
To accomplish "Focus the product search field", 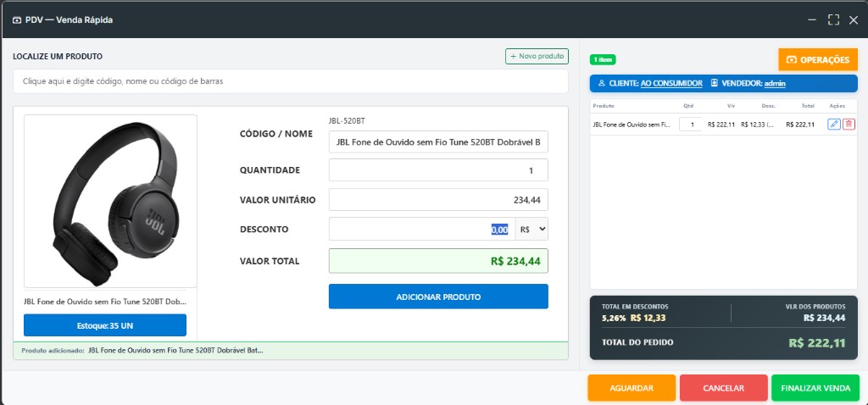I will coord(291,81).
